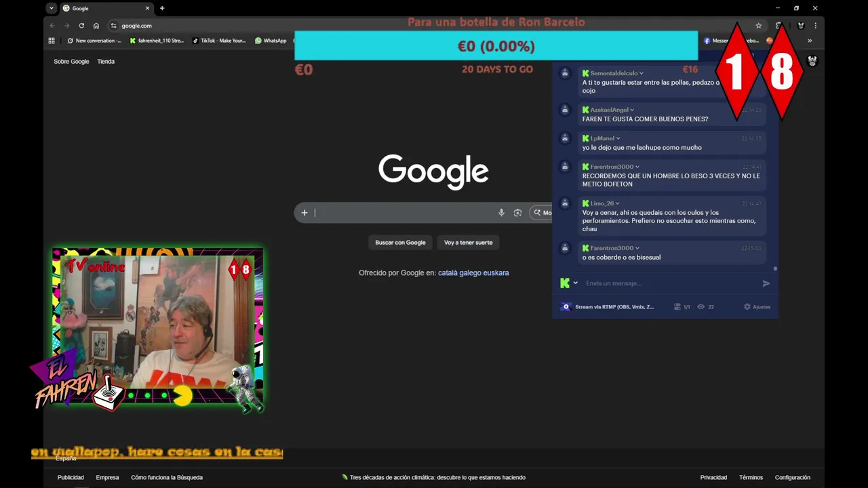
Task: Open the Sobre Google link
Action: (71, 62)
